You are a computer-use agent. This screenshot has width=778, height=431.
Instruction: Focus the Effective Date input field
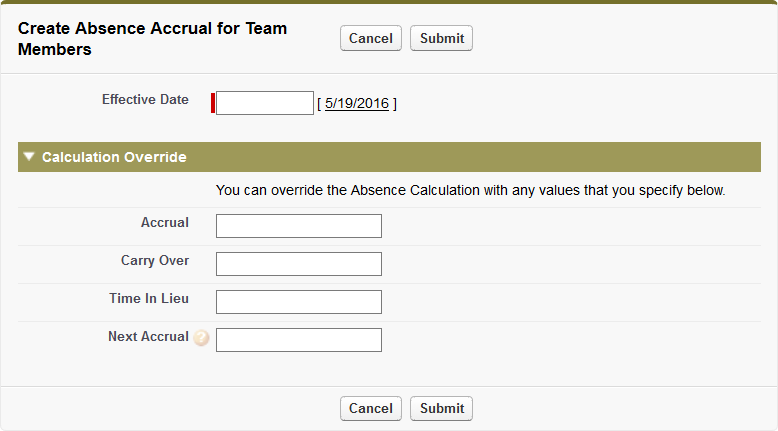click(265, 103)
